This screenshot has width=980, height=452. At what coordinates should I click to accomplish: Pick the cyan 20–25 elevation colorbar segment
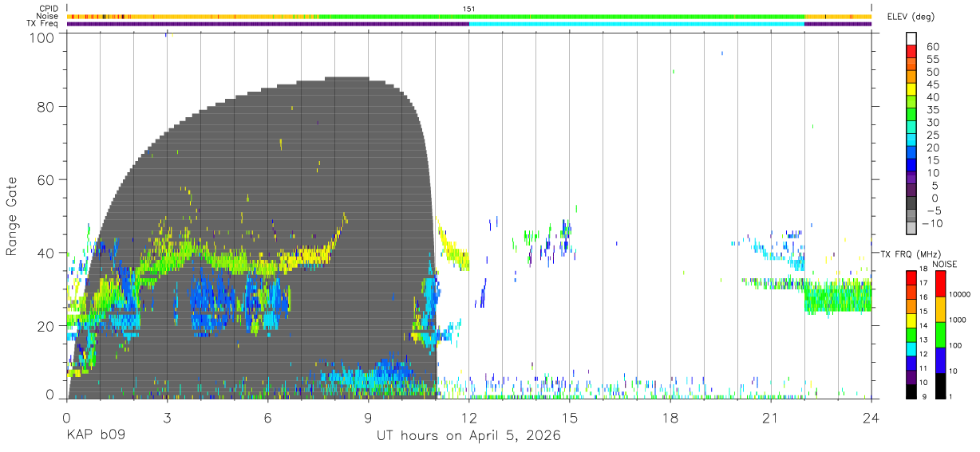tap(911, 141)
